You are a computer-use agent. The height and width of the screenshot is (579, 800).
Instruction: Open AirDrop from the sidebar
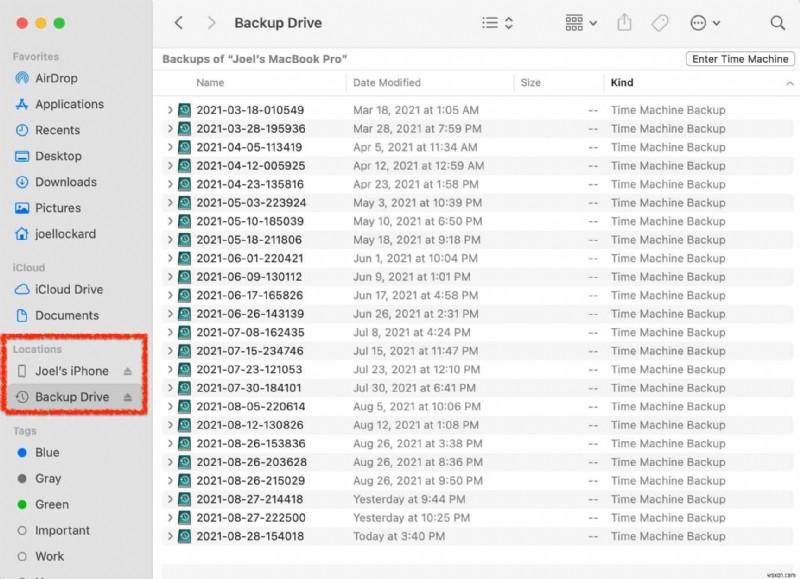click(48, 78)
